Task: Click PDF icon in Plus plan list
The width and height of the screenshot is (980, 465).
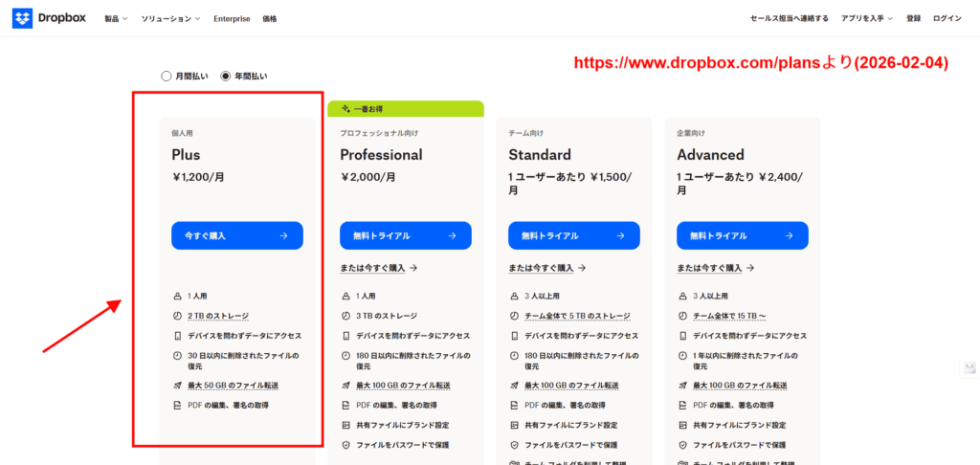Action: click(x=177, y=405)
